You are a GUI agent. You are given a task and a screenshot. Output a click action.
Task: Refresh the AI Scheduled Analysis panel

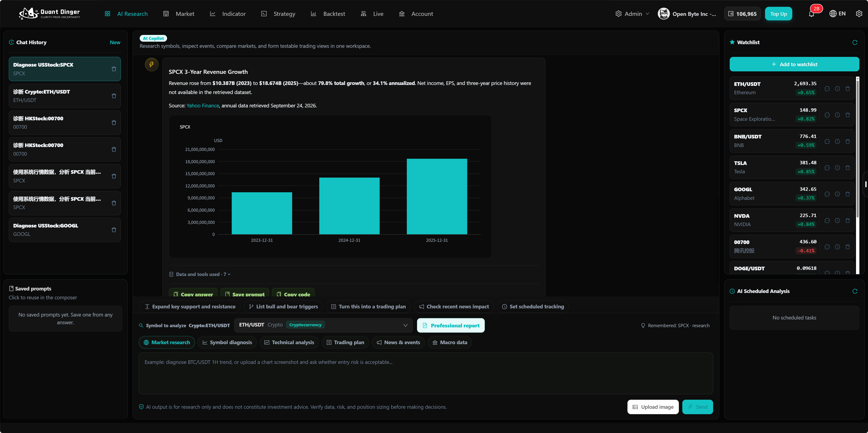[x=855, y=291]
